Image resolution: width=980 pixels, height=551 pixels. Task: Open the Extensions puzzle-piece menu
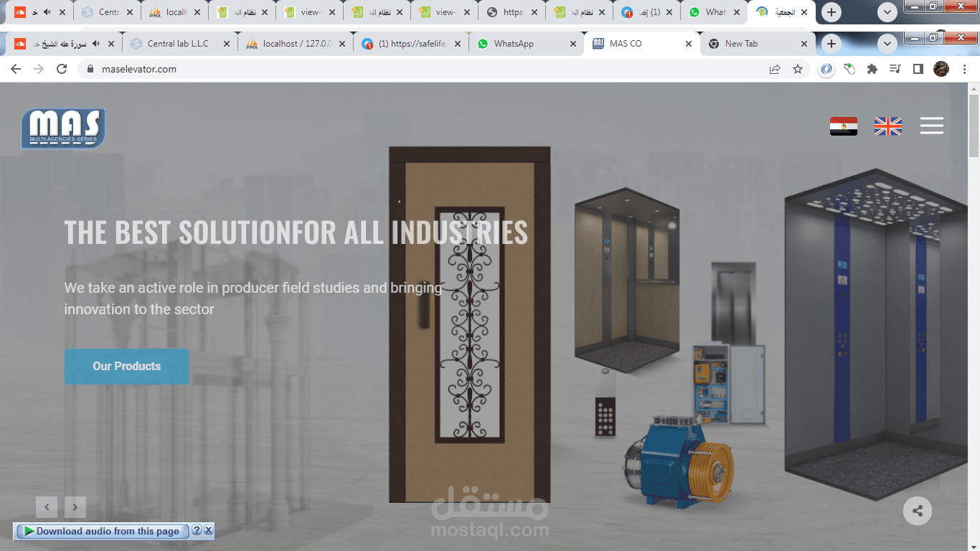pos(872,69)
